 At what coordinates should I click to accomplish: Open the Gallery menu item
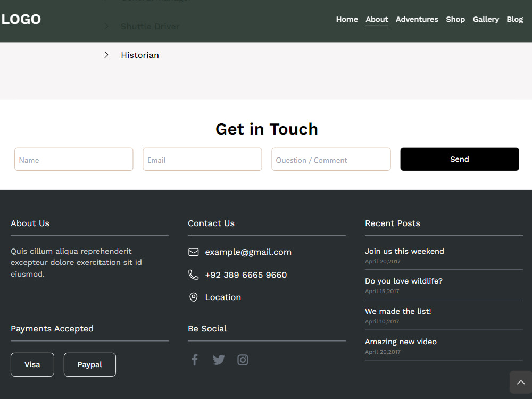[x=486, y=19]
